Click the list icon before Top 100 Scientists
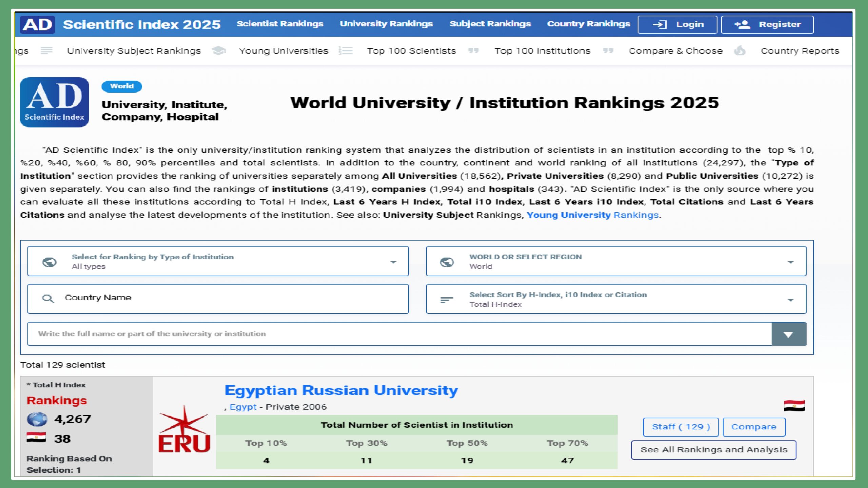 pyautogui.click(x=346, y=51)
